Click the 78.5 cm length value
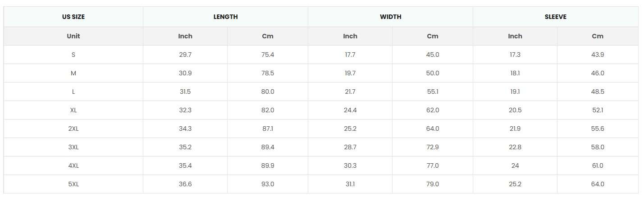The height and width of the screenshot is (198, 644). coord(268,73)
